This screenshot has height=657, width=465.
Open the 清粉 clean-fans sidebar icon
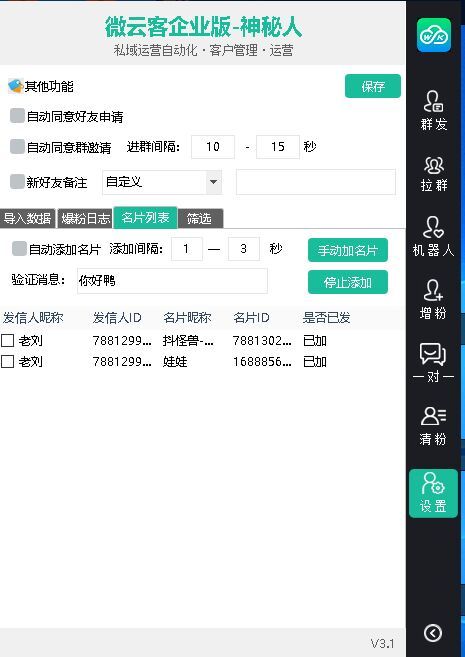click(434, 426)
